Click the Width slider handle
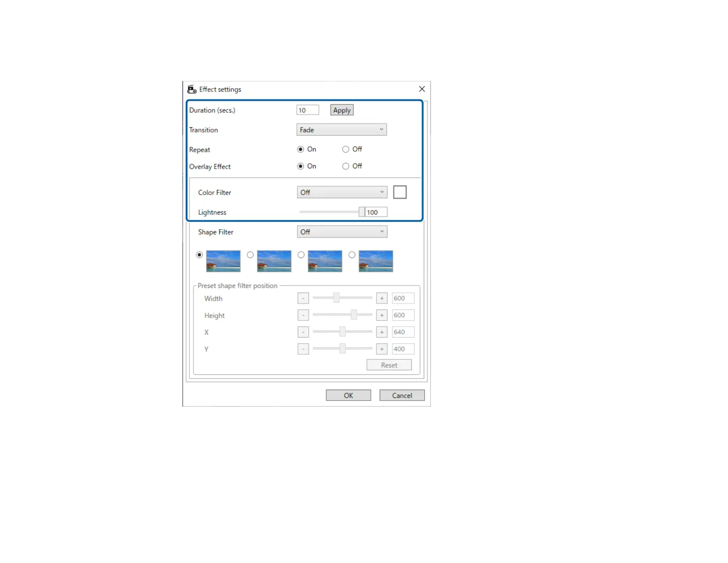The width and height of the screenshot is (728, 563). [336, 298]
